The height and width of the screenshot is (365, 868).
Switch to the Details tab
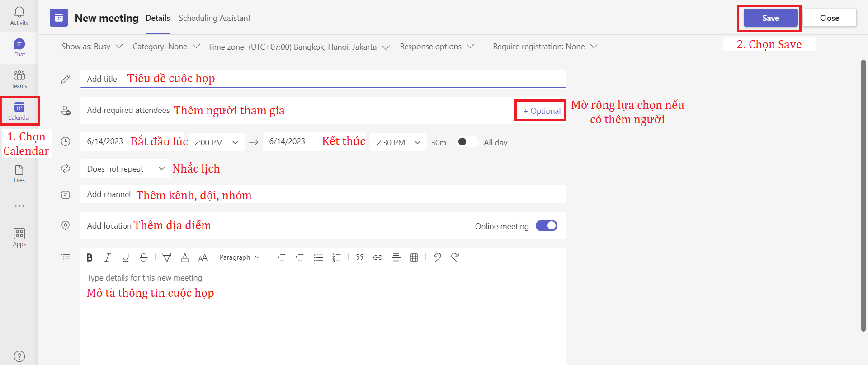coord(158,18)
